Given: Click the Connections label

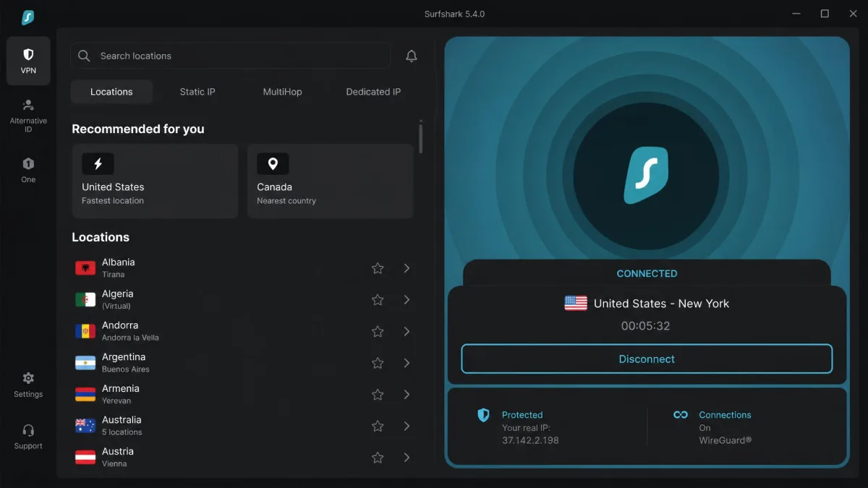Looking at the screenshot, I should [x=725, y=415].
